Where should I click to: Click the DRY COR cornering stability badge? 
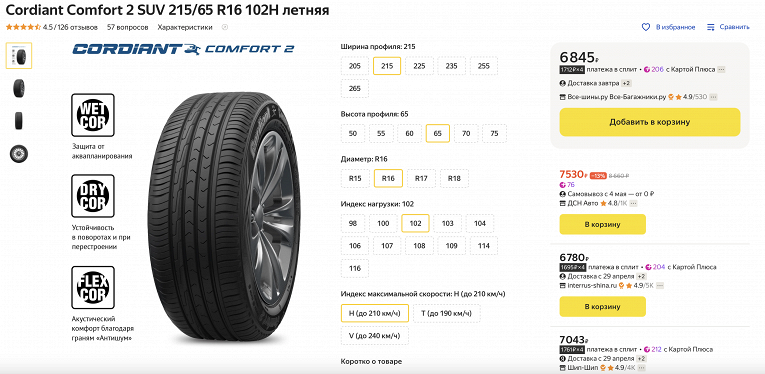tap(93, 196)
